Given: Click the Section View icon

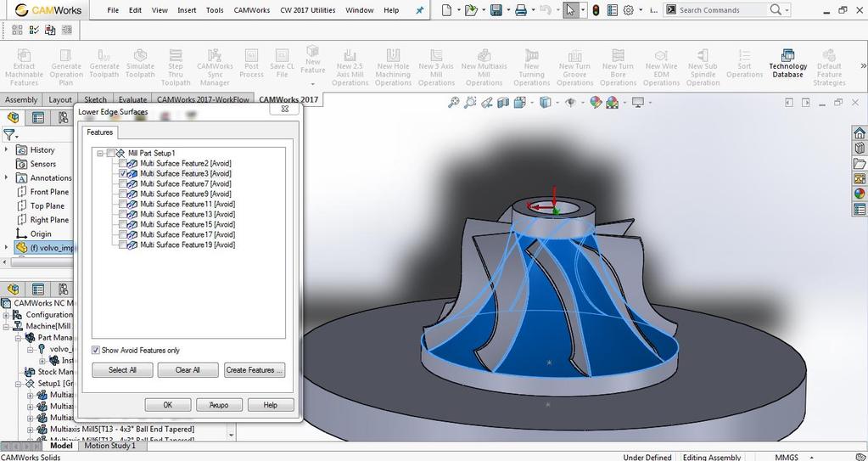Looking at the screenshot, I should click(502, 103).
